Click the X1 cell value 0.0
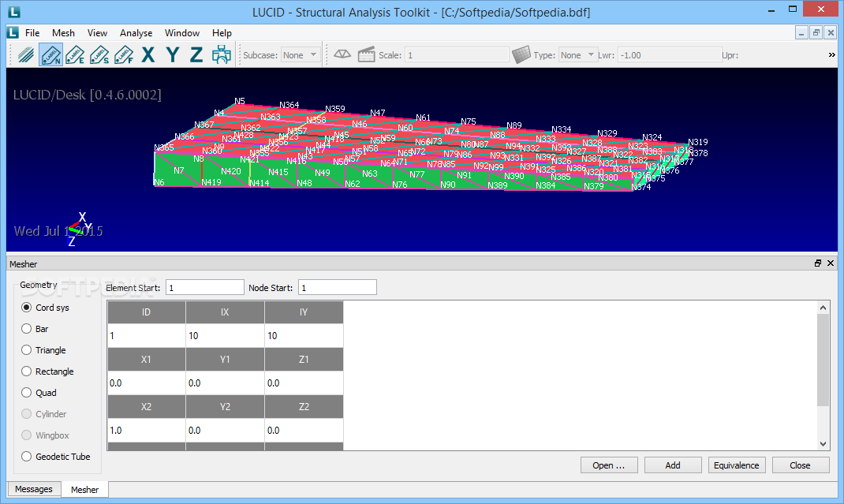This screenshot has height=504, width=844. pos(147,383)
